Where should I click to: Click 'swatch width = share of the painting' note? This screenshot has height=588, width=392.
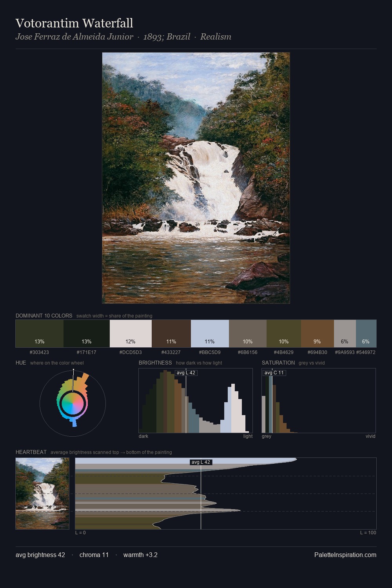114,316
